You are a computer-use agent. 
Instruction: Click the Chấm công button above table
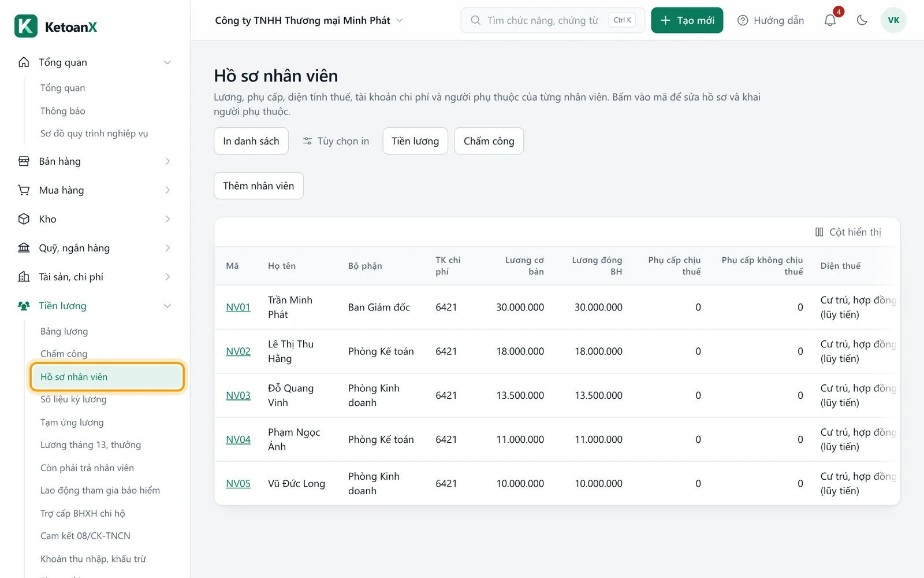489,141
